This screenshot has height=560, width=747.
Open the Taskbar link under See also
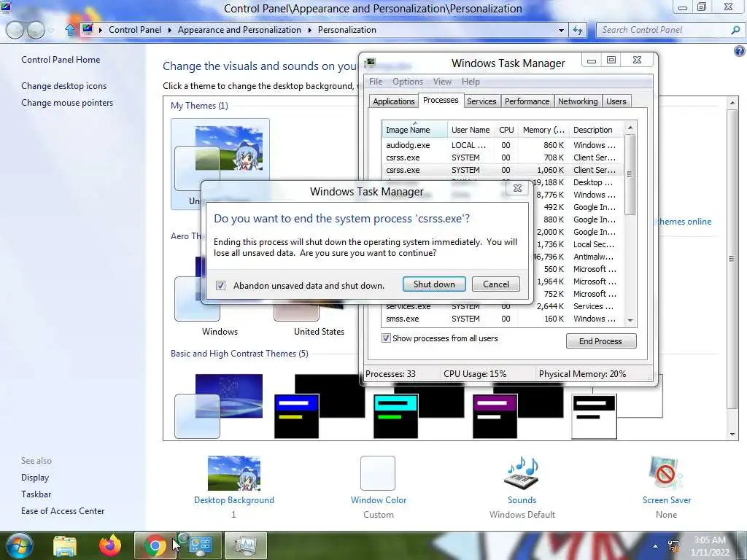[36, 494]
